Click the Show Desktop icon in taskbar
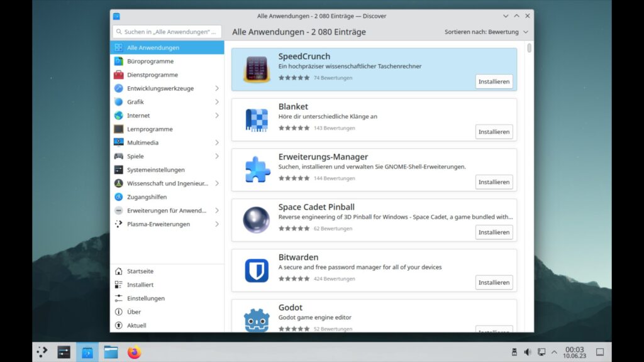 click(600, 352)
